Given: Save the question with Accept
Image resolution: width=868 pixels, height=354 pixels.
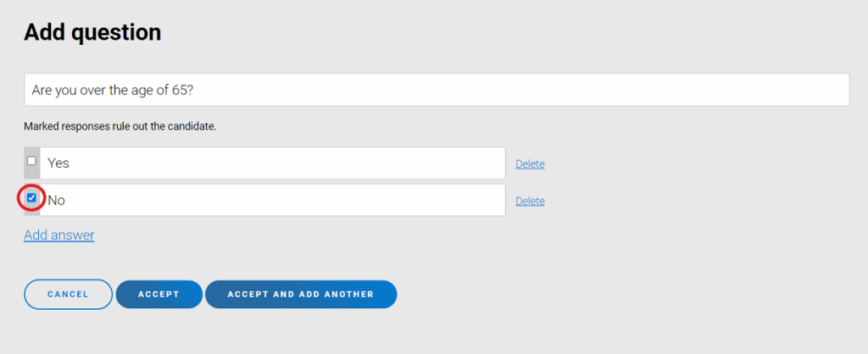Looking at the screenshot, I should [159, 295].
